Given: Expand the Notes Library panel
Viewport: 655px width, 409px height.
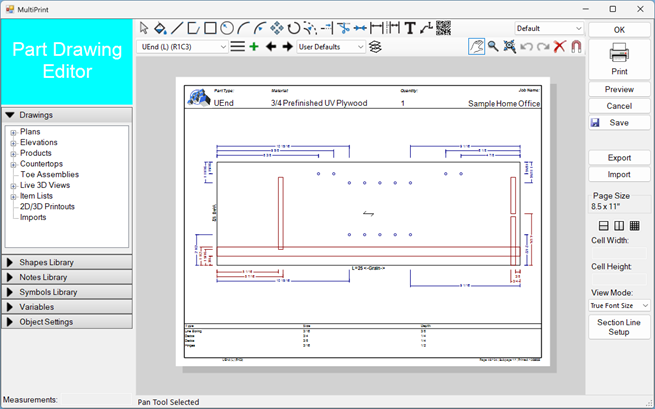Looking at the screenshot, I should tap(67, 277).
